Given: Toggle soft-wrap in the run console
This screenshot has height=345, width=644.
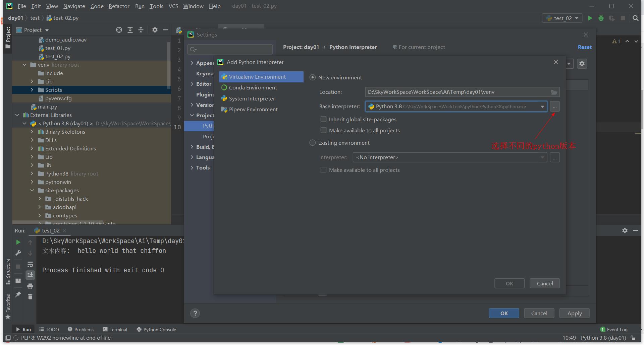Looking at the screenshot, I should pyautogui.click(x=30, y=264).
